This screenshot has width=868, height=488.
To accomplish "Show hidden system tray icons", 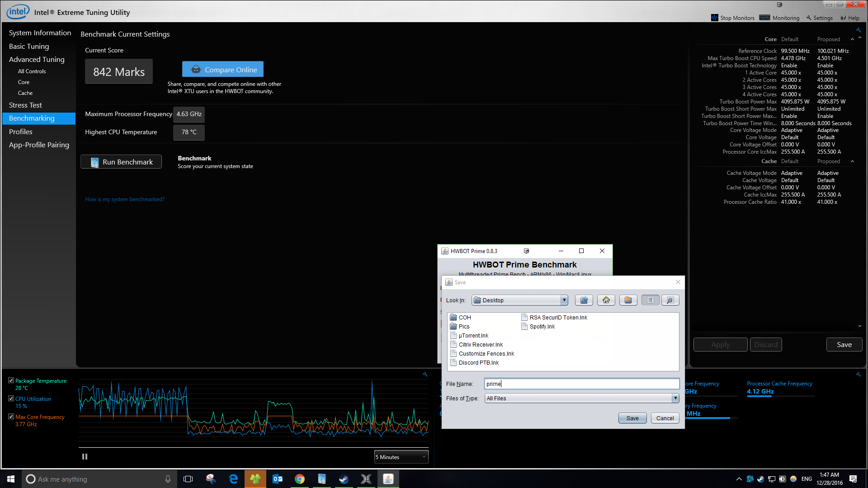I will [739, 479].
